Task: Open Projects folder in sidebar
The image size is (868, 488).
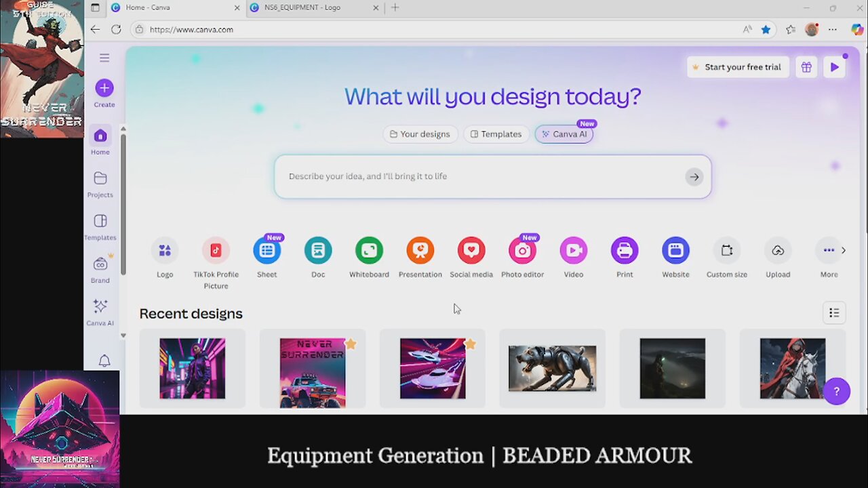Action: pos(100,184)
